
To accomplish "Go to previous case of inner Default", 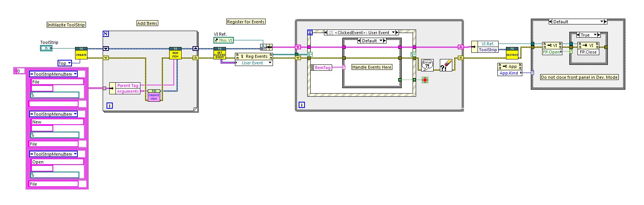I will click(359, 41).
